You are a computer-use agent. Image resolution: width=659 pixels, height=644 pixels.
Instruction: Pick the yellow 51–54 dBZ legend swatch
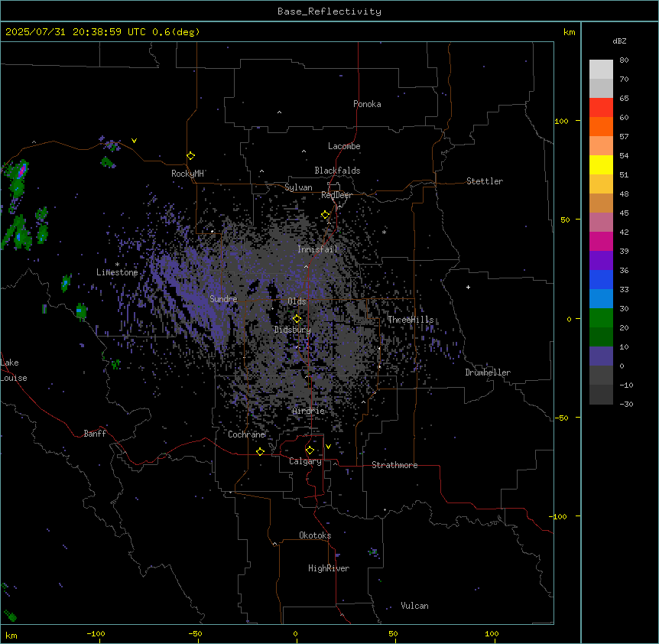pyautogui.click(x=601, y=164)
